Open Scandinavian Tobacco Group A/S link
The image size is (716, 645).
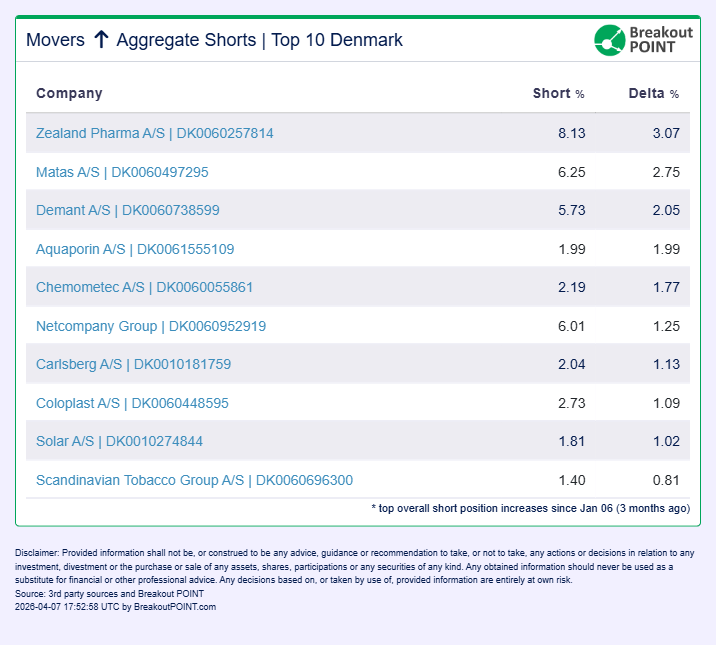[x=194, y=480]
